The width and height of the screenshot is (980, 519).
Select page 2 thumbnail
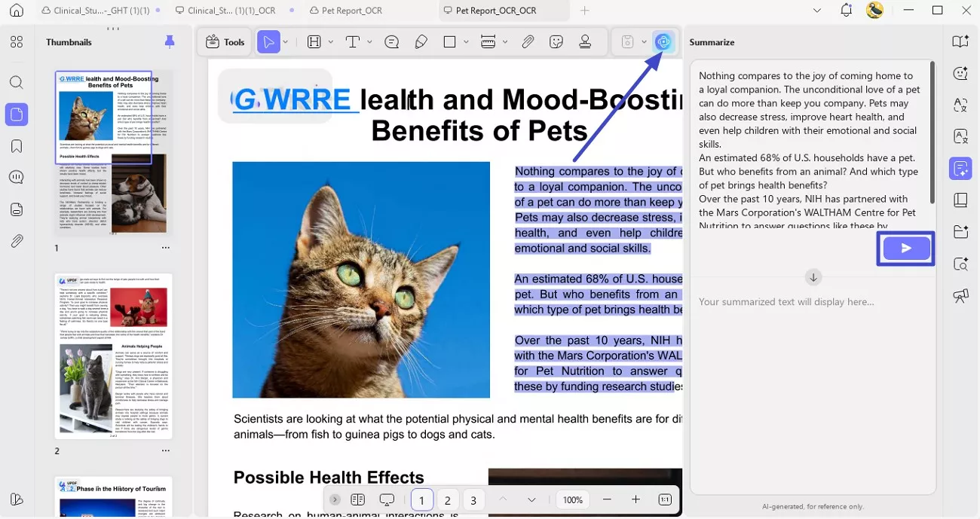114,356
